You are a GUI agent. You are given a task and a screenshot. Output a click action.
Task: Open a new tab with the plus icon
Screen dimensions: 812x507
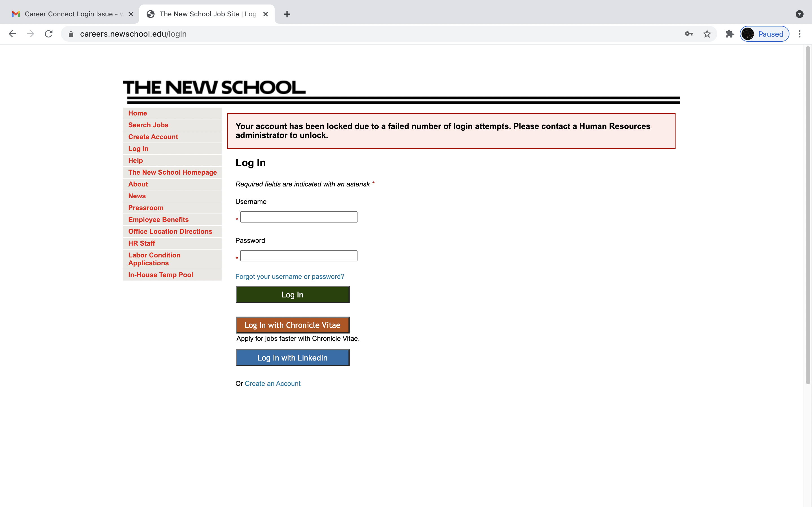[x=287, y=14]
